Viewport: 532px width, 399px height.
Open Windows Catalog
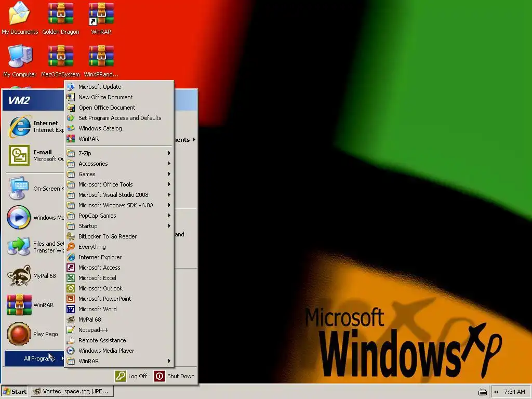click(x=119, y=128)
